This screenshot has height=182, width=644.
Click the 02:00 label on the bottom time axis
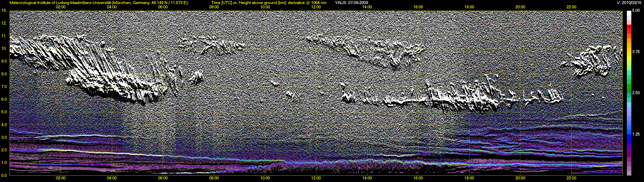point(61,178)
